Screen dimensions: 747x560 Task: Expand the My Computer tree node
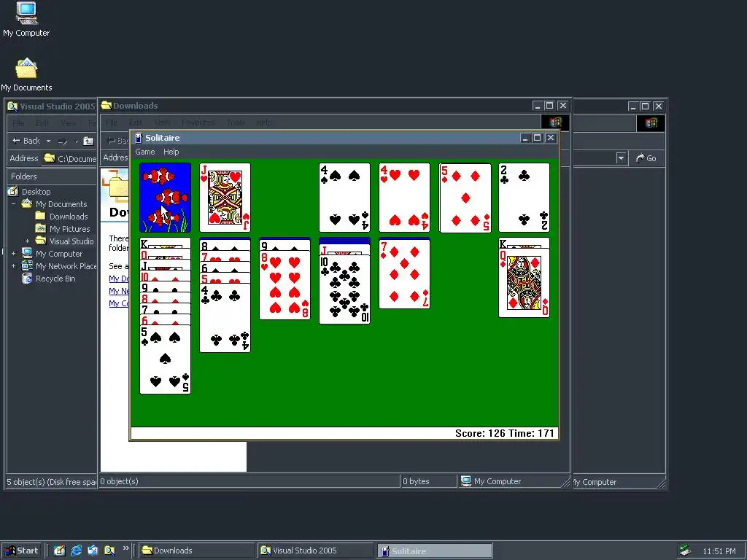tap(13, 253)
